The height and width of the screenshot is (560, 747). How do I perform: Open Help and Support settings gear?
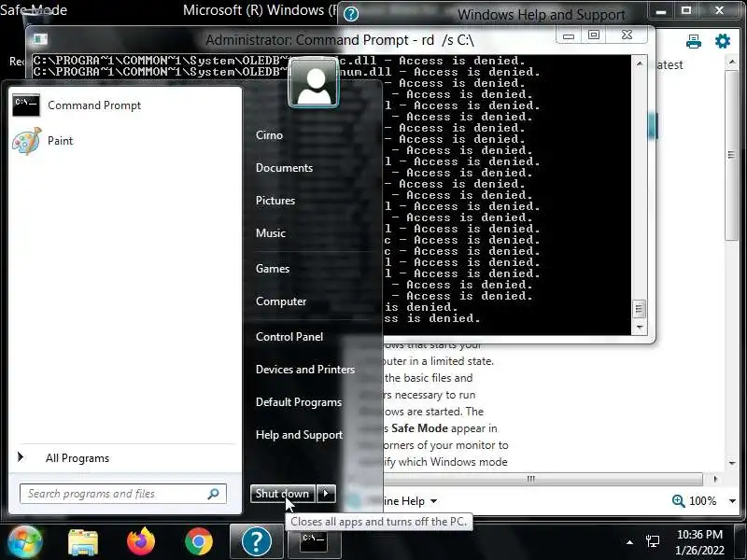point(722,41)
